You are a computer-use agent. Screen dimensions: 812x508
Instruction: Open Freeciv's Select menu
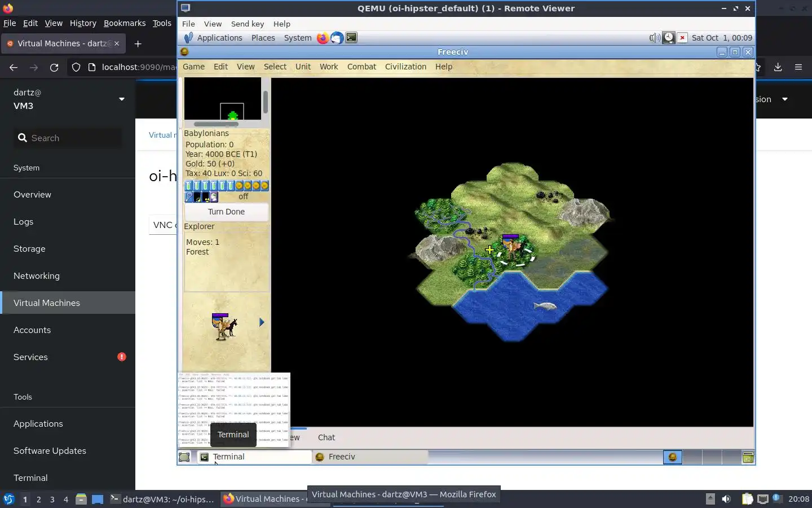point(275,67)
